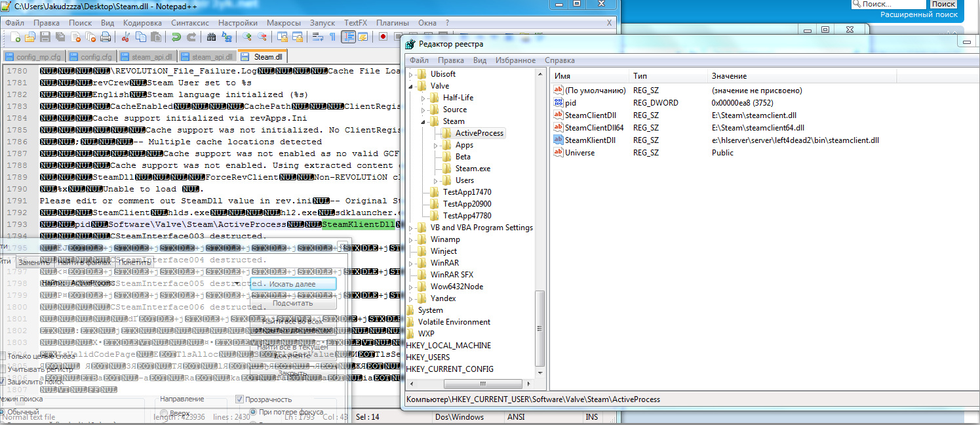980x425 pixels.
Task: Start macro recording with red dot icon
Action: point(383,37)
